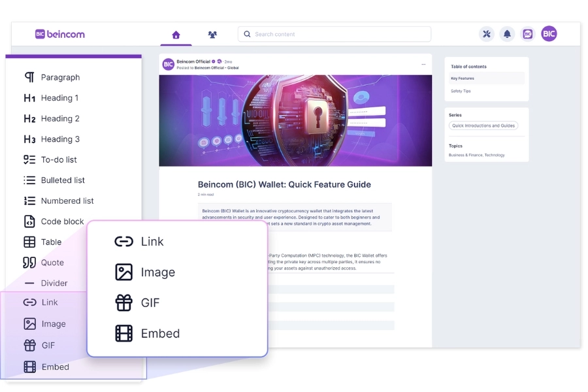Click the small GIF gift icon in left menu
Image resolution: width=588 pixels, height=392 pixels.
(x=29, y=345)
